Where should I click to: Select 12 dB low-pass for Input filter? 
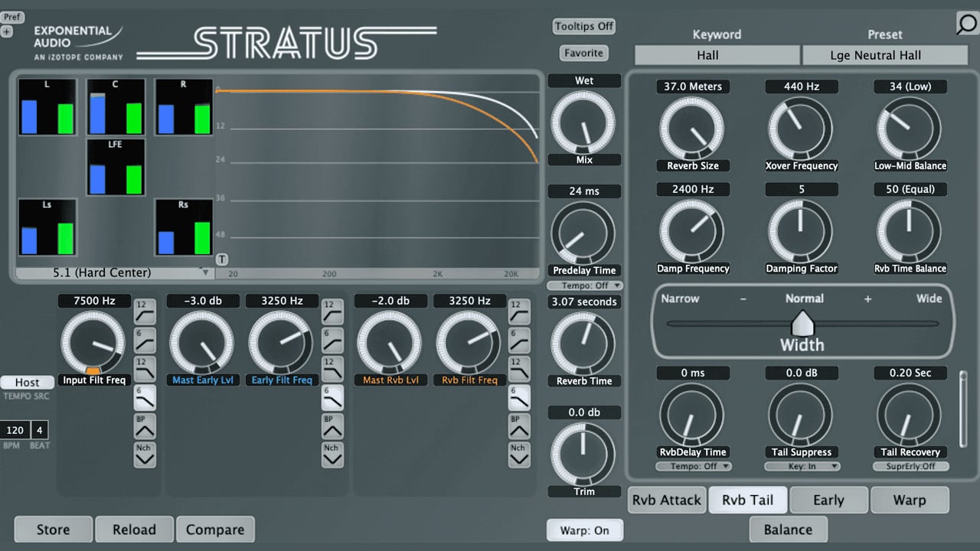tap(145, 369)
